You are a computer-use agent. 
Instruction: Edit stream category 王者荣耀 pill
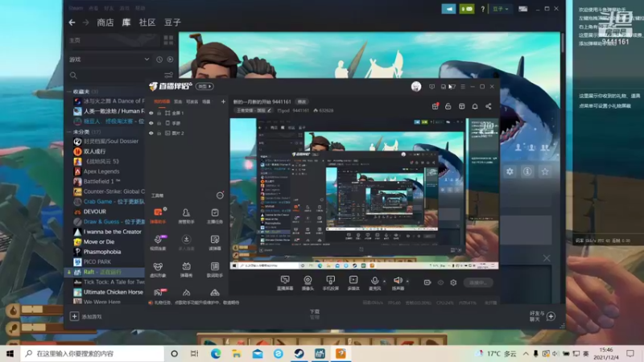(x=254, y=110)
